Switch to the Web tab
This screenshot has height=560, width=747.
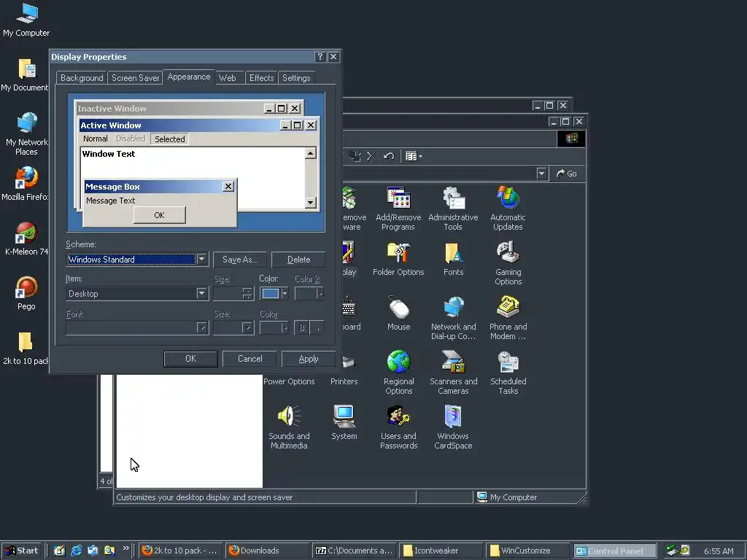(228, 77)
